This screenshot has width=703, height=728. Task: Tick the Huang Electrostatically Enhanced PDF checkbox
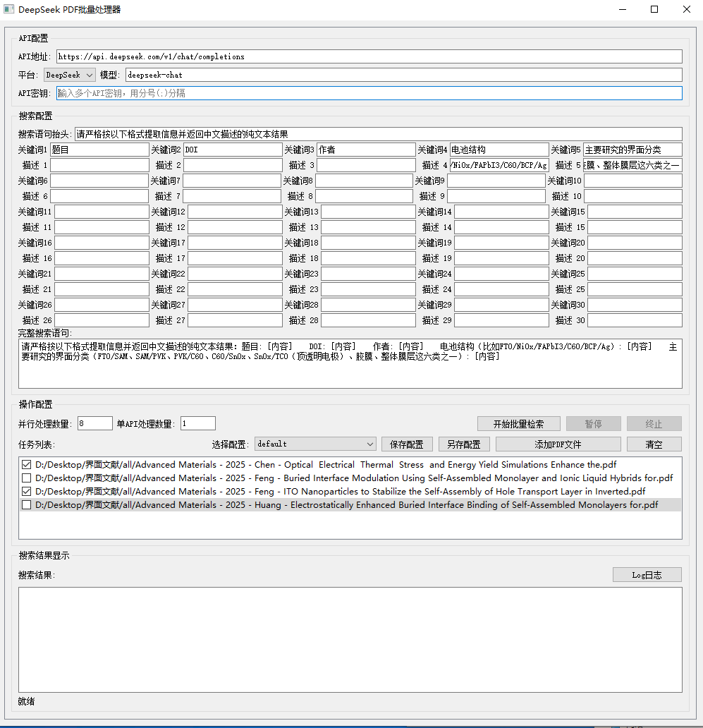tap(27, 505)
